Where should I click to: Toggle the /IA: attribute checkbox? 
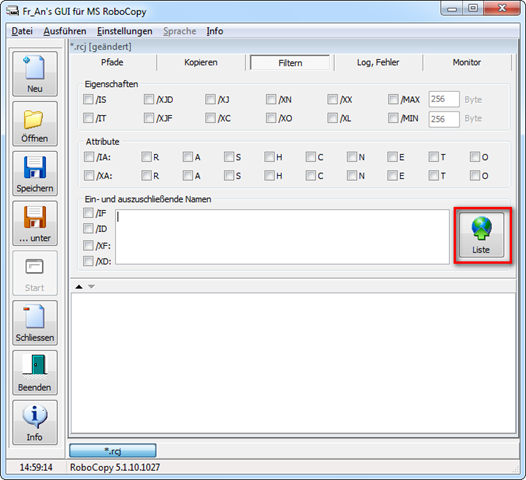[89, 157]
